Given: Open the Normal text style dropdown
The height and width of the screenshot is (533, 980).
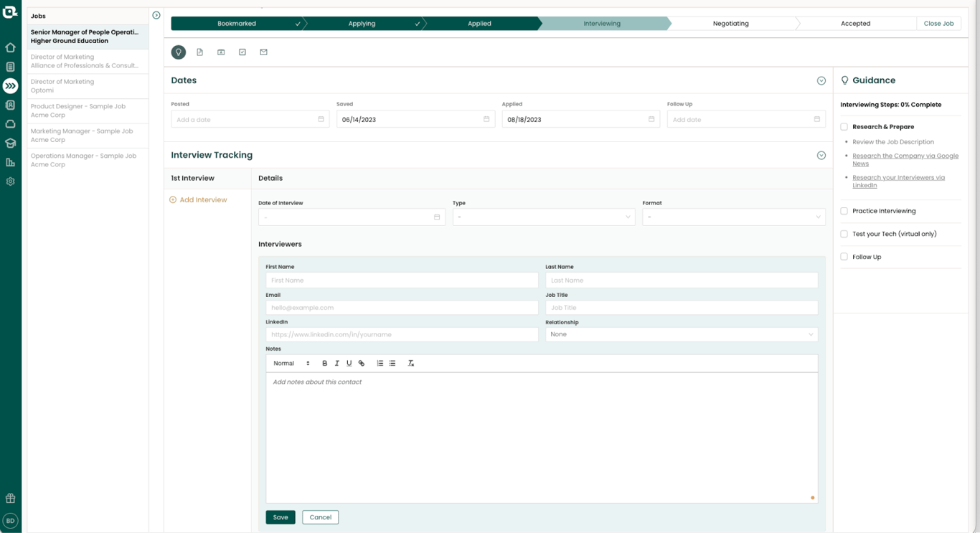Looking at the screenshot, I should tap(291, 364).
